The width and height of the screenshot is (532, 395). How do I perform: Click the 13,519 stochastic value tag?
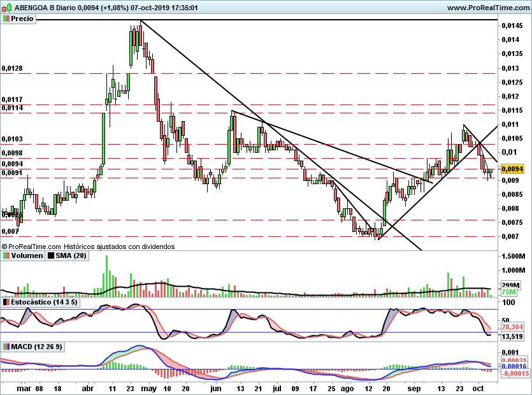point(512,336)
